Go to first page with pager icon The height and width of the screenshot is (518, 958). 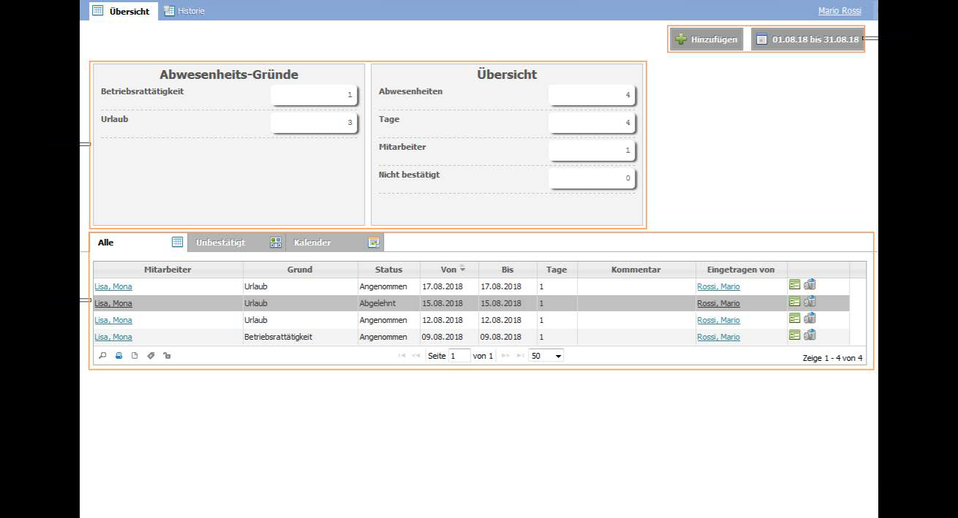point(401,356)
